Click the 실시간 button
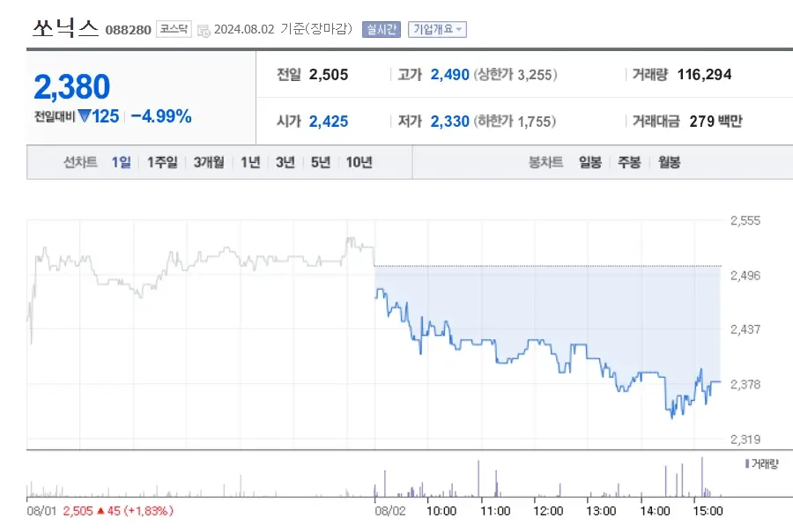Viewport: 793px width, 532px height. (381, 29)
